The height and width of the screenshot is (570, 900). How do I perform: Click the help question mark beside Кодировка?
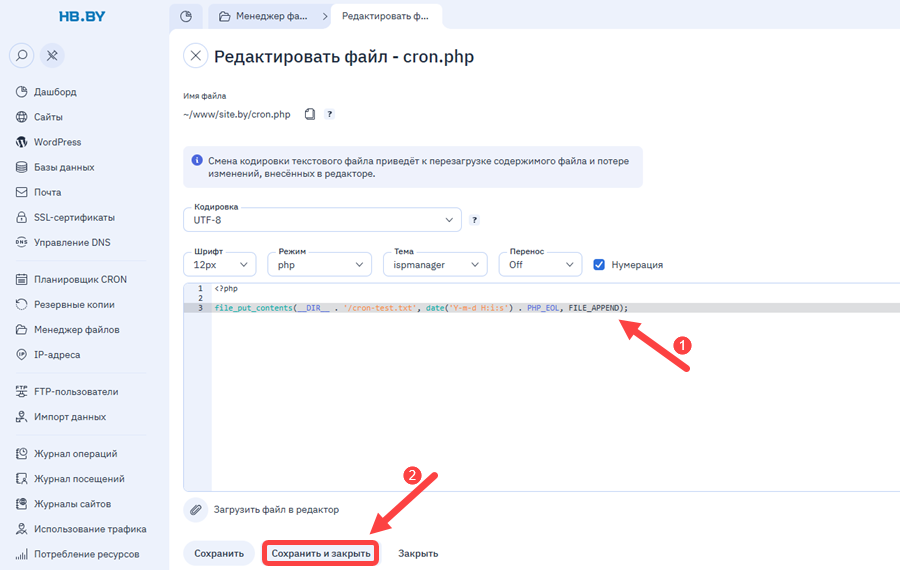[474, 220]
